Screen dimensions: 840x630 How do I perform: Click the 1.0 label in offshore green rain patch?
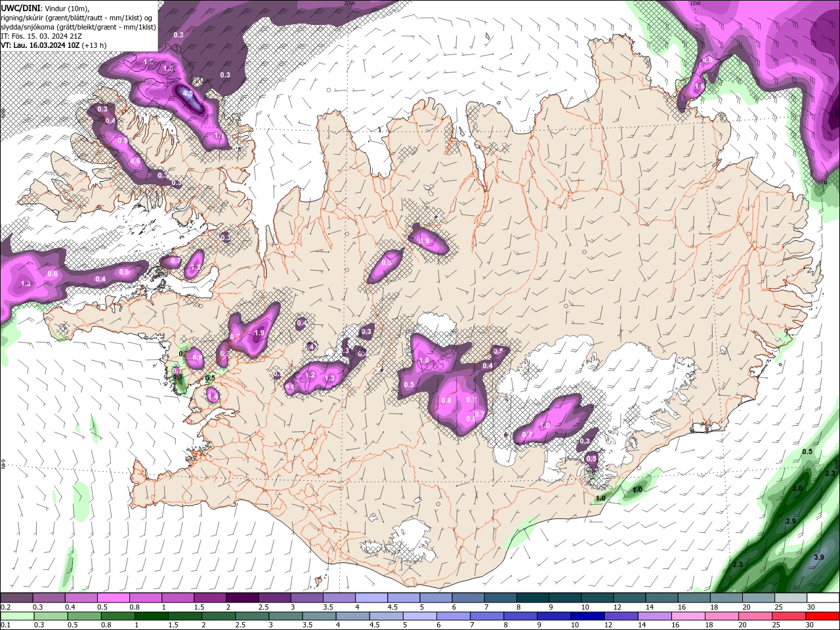click(637, 490)
